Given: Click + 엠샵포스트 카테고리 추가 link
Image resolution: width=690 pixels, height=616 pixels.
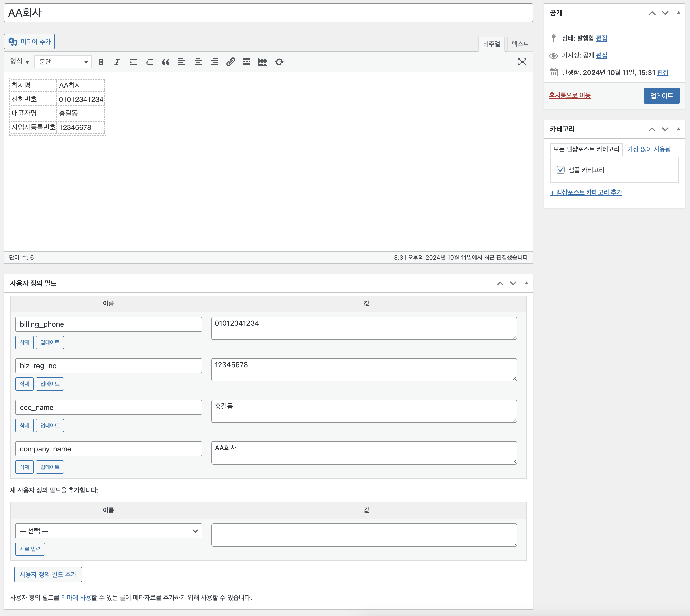Looking at the screenshot, I should pyautogui.click(x=586, y=192).
